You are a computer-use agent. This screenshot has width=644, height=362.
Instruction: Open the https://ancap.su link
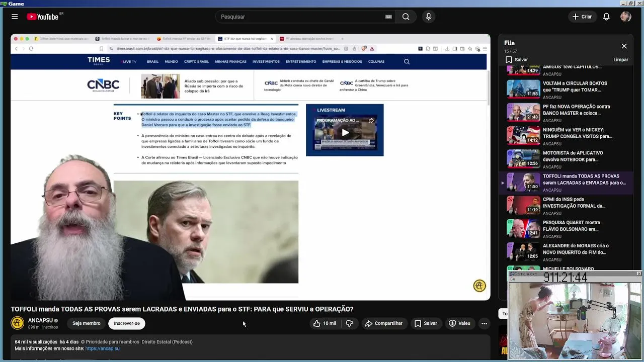click(103, 348)
